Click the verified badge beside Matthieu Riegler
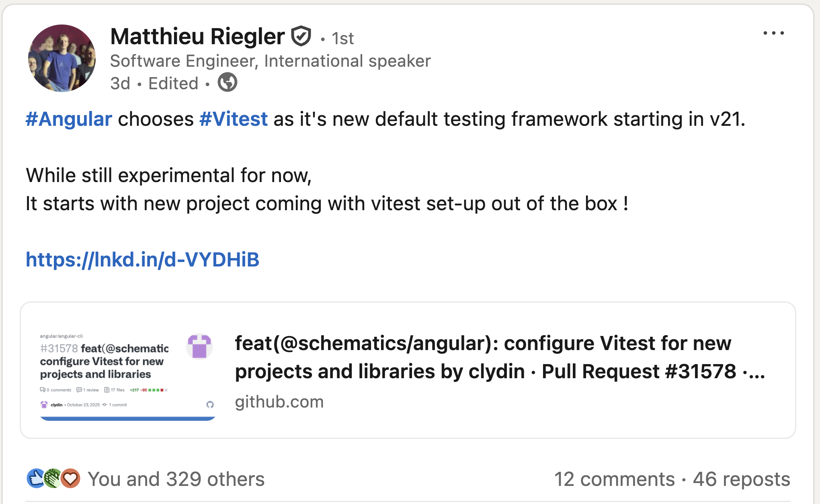Image resolution: width=820 pixels, height=504 pixels. (301, 36)
